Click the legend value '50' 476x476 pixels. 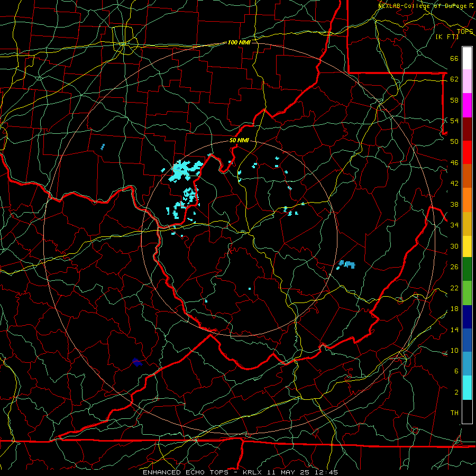point(454,141)
